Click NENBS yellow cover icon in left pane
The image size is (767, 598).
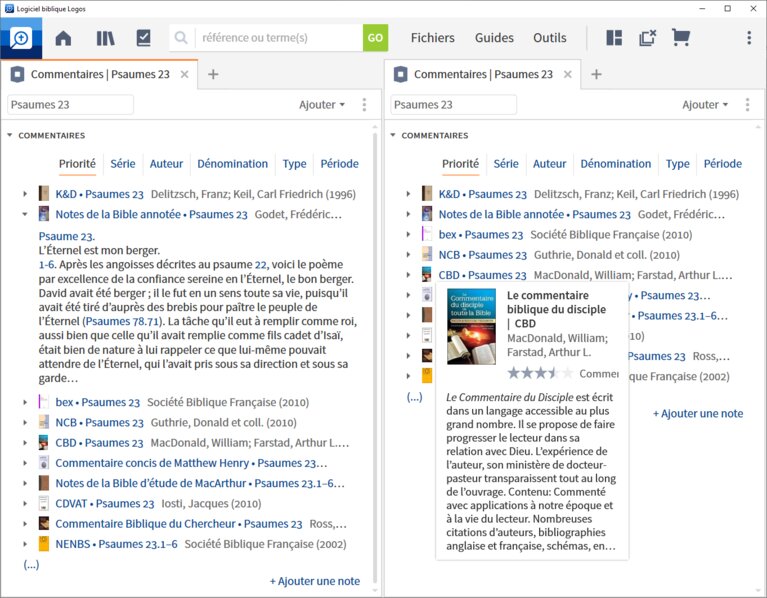(x=44, y=544)
